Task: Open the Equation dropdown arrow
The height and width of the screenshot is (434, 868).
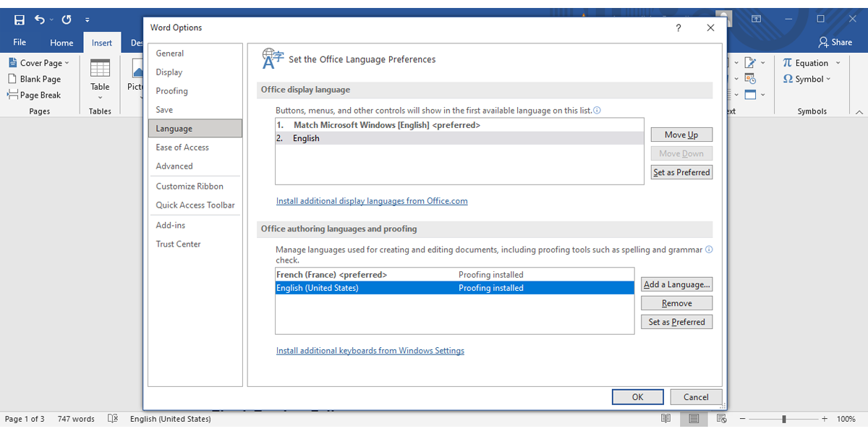Action: [839, 62]
